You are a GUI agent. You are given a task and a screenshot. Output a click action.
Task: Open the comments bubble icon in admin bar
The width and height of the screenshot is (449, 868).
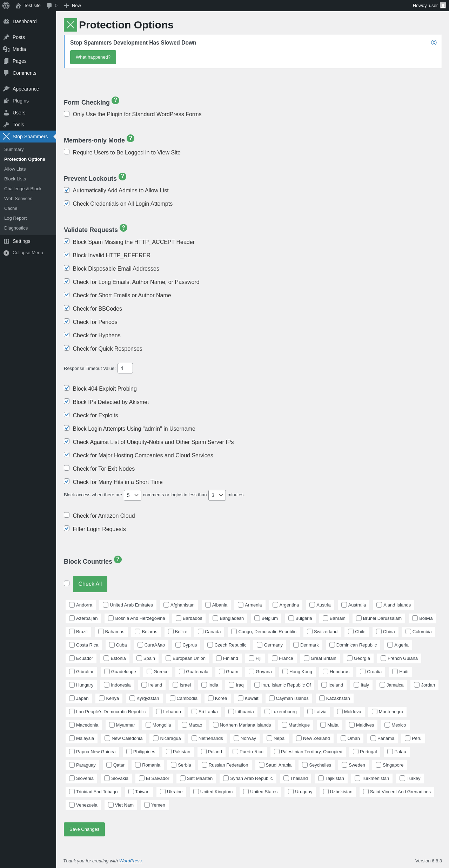49,6
